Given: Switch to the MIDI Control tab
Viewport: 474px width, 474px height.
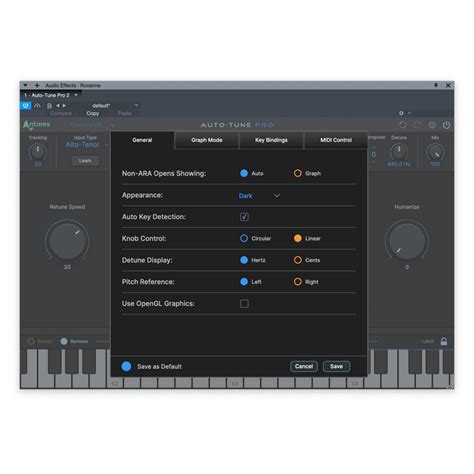Looking at the screenshot, I should (x=336, y=140).
